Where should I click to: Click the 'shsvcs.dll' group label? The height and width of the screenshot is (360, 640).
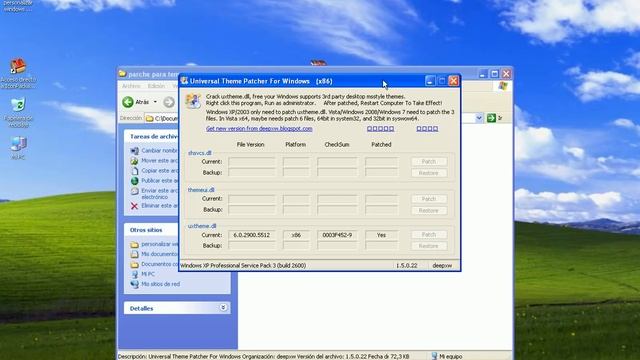(200, 153)
